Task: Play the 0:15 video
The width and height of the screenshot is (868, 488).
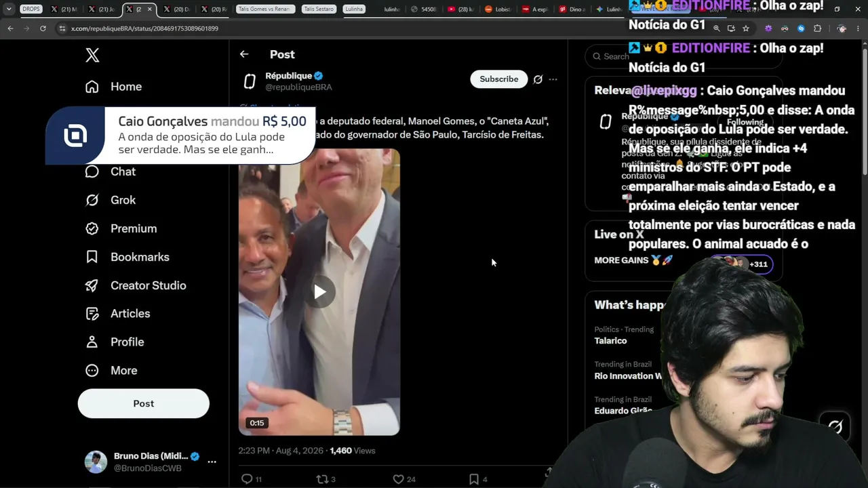Action: (x=319, y=292)
